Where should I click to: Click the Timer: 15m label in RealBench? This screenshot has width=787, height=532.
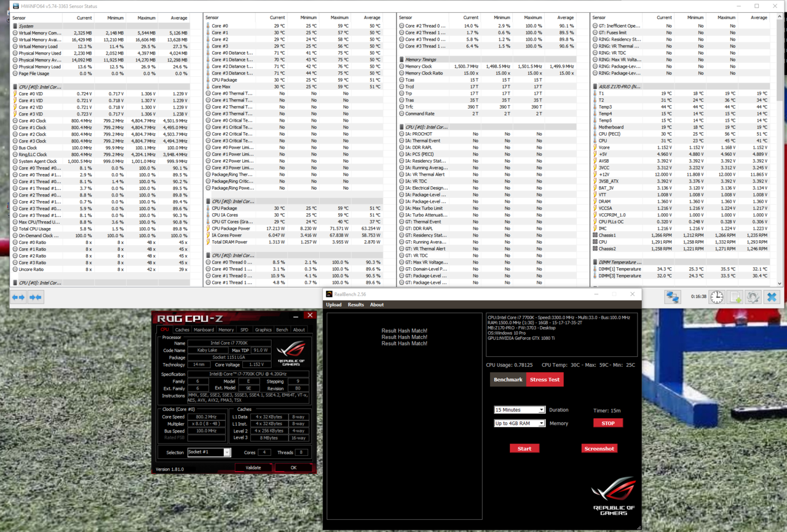click(607, 410)
